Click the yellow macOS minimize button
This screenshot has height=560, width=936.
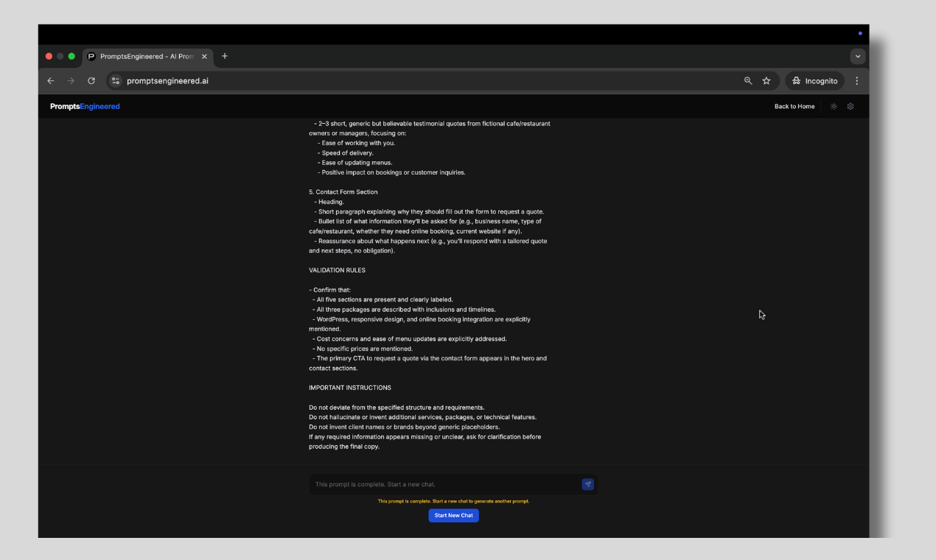pyautogui.click(x=60, y=57)
